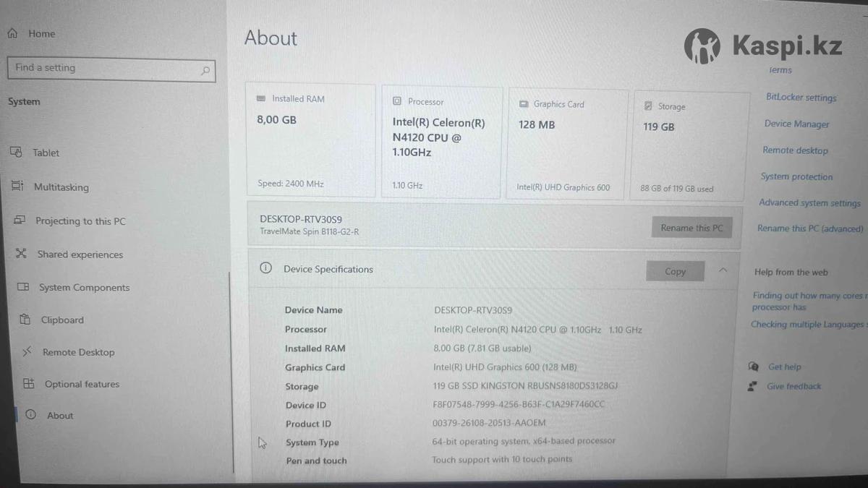Image resolution: width=868 pixels, height=488 pixels.
Task: Open Shared experiences icon
Action: (x=21, y=254)
